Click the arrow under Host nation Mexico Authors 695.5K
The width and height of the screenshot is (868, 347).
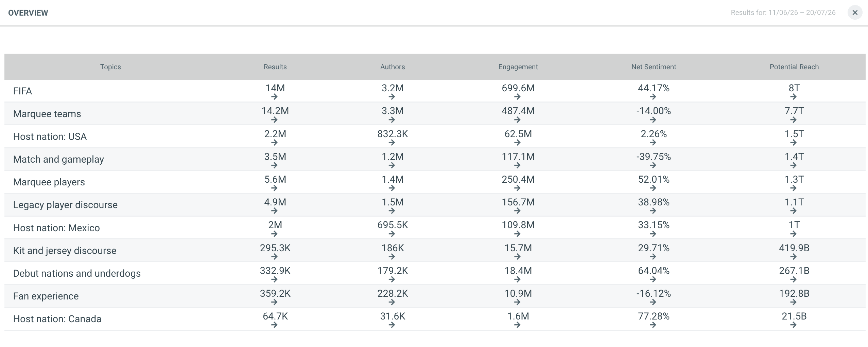(x=392, y=234)
